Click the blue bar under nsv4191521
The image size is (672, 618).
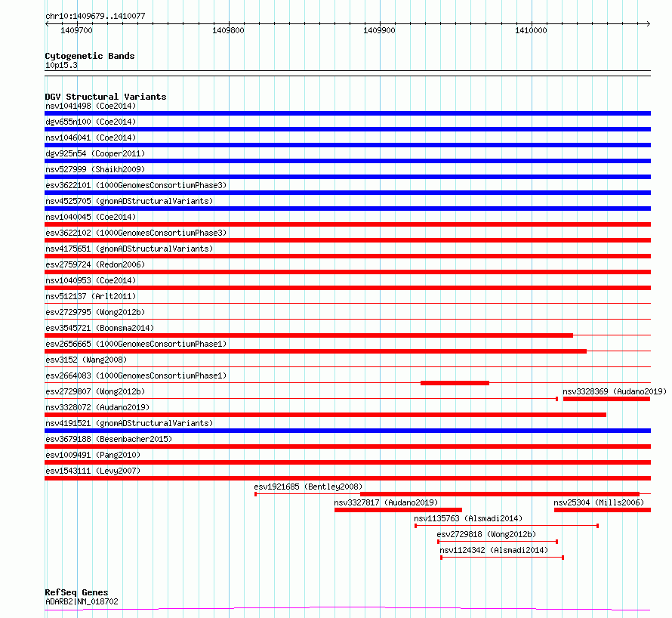click(x=347, y=431)
